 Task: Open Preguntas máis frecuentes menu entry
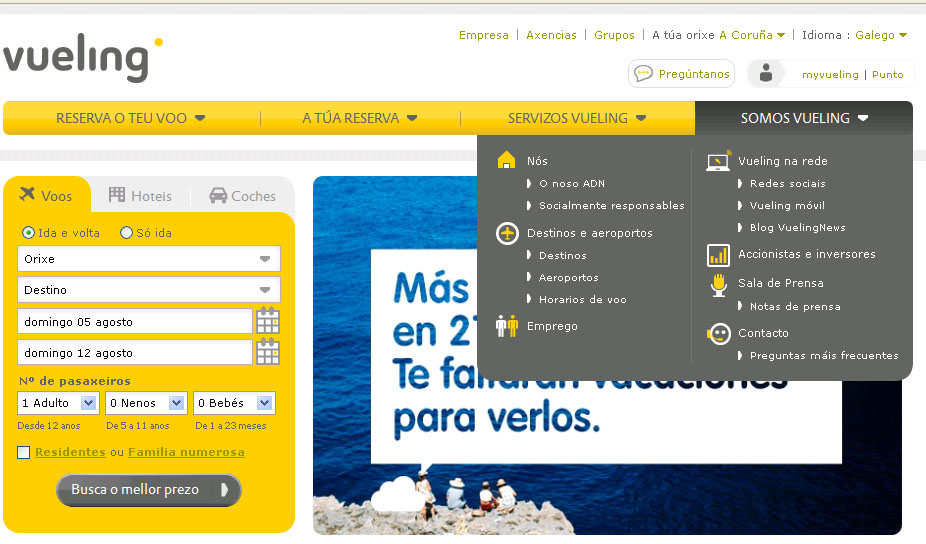824,356
